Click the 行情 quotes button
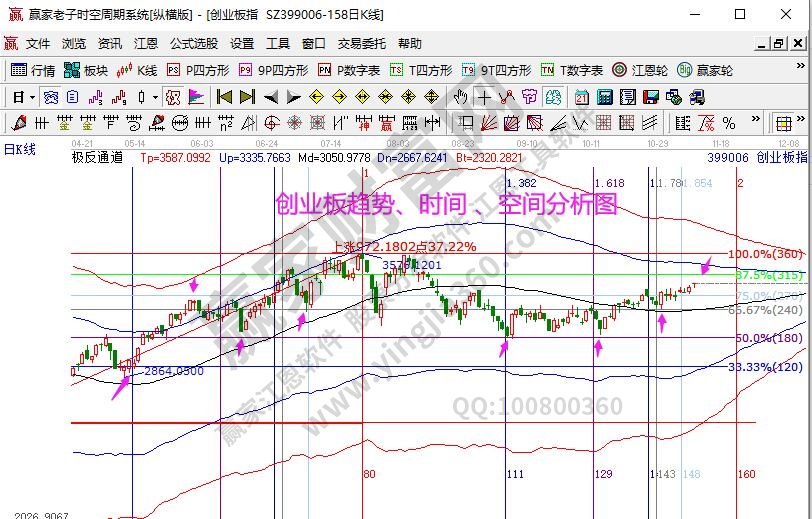Screen dimensions: 812x519 pos(33,70)
